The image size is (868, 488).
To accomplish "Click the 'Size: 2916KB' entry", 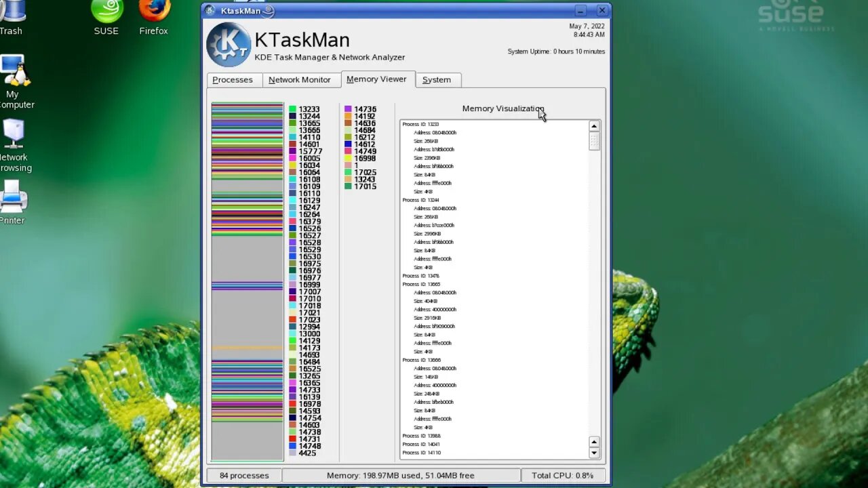I will pyautogui.click(x=427, y=318).
